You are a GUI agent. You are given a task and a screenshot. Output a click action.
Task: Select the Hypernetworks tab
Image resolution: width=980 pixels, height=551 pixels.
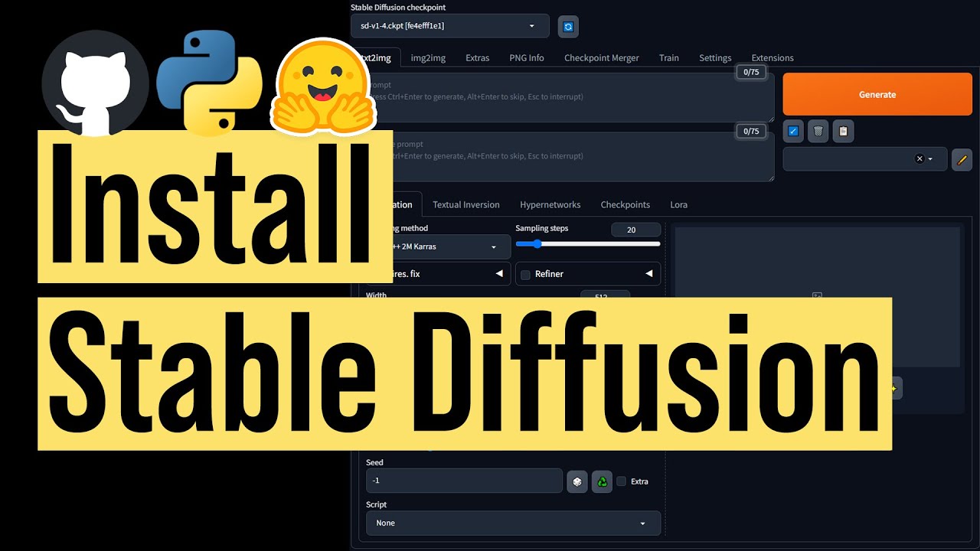pyautogui.click(x=550, y=205)
